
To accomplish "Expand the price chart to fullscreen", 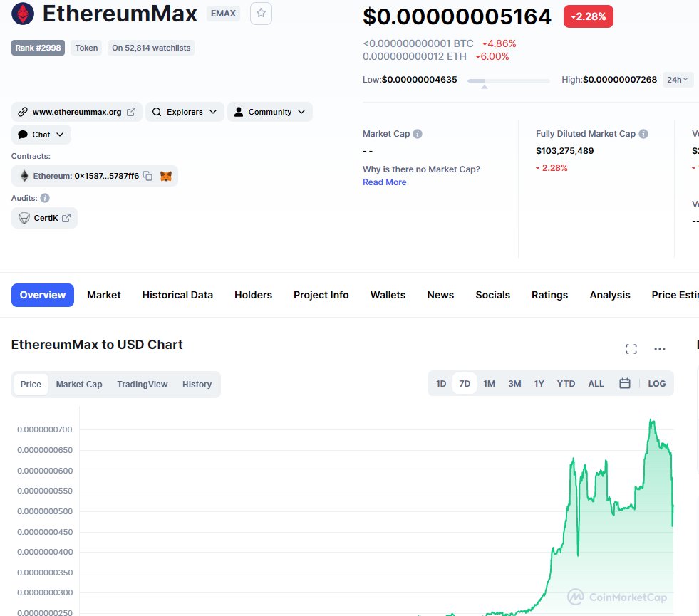I will pyautogui.click(x=631, y=349).
